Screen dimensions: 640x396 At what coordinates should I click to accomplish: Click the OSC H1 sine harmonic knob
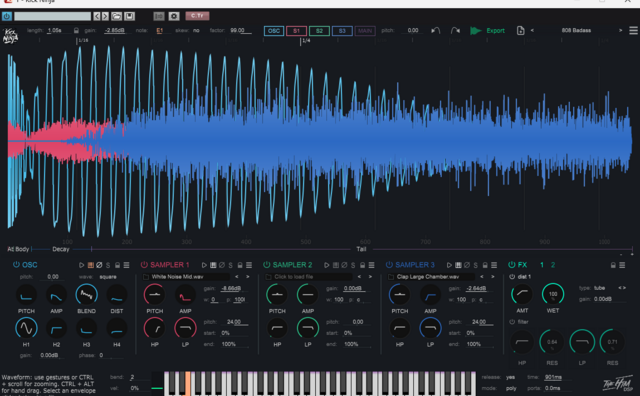26,328
